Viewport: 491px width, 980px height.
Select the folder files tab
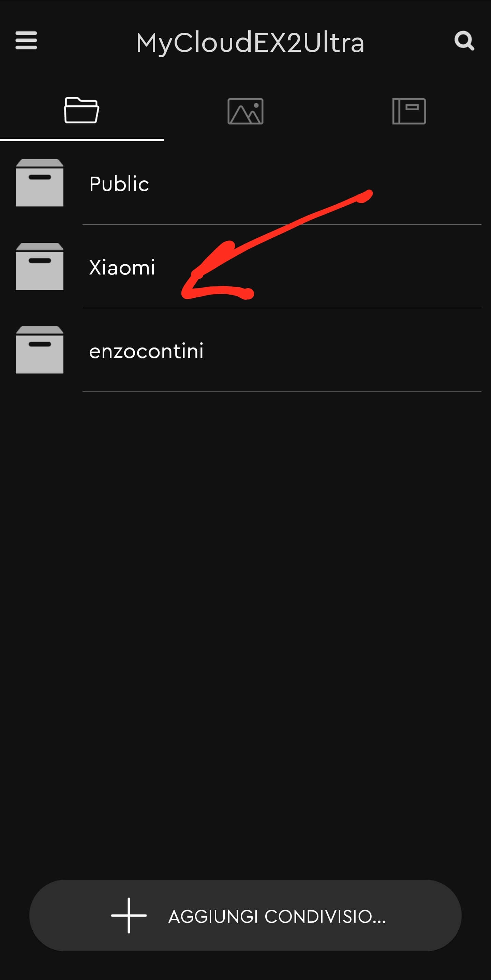tap(82, 110)
